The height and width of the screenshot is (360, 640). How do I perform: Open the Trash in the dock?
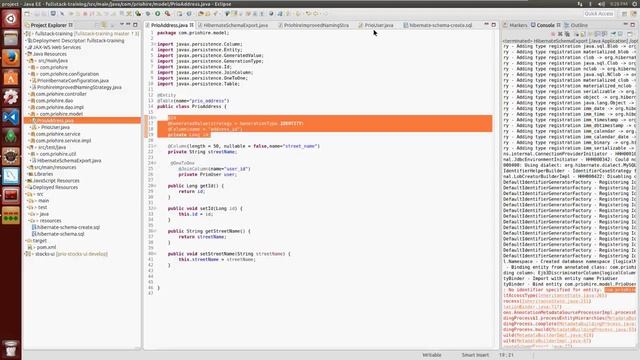pos(11,349)
